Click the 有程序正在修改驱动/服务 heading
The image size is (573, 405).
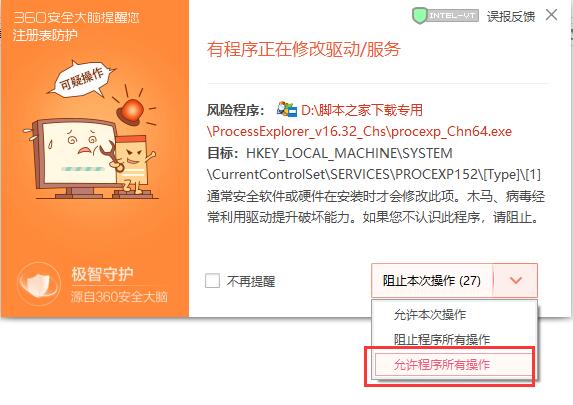[x=304, y=49]
